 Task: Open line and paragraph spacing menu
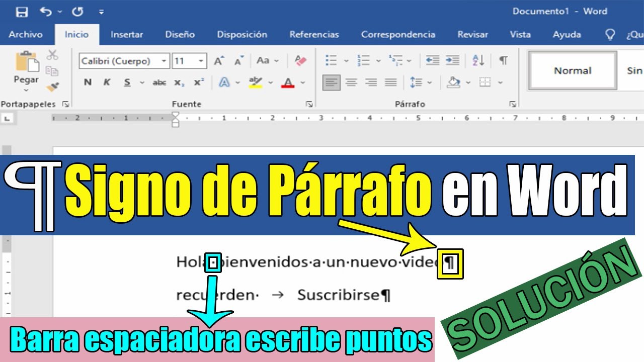pyautogui.click(x=416, y=82)
